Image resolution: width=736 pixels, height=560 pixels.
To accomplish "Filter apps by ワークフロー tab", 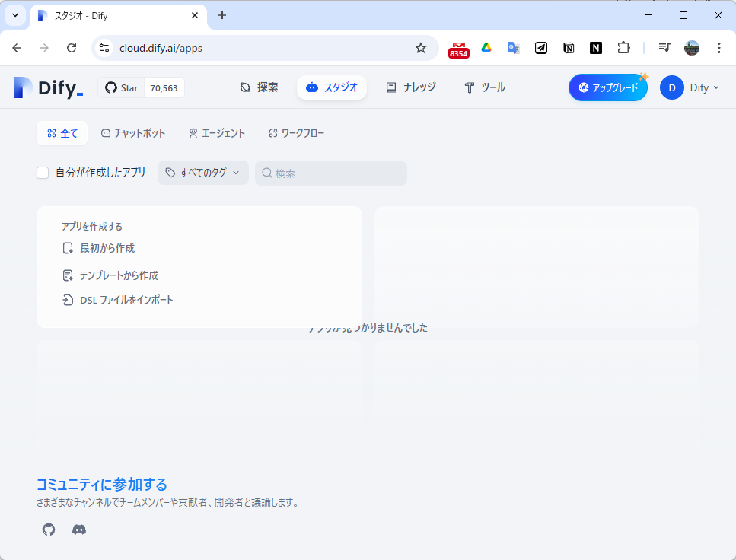I will 296,133.
